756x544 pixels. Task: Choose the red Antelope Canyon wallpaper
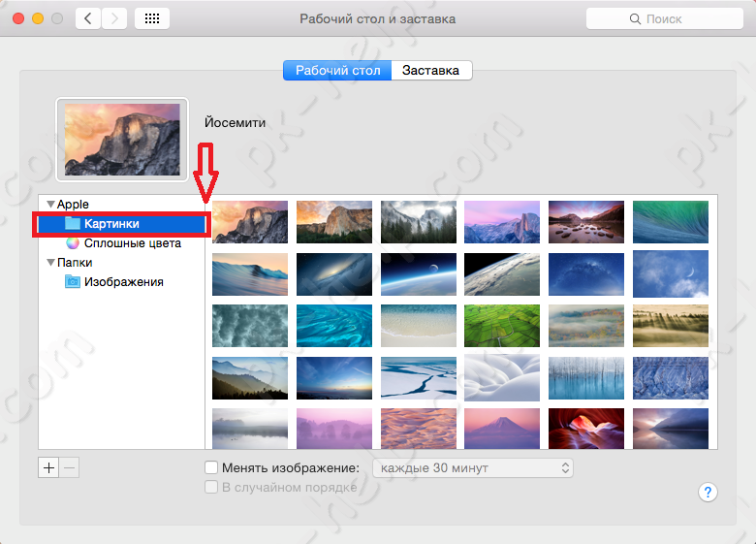[x=586, y=429]
